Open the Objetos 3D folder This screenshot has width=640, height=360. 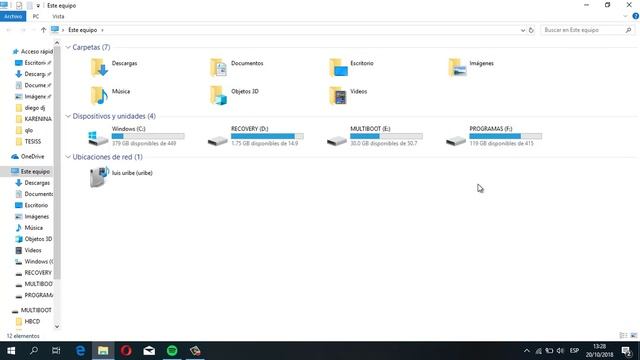click(x=235, y=95)
